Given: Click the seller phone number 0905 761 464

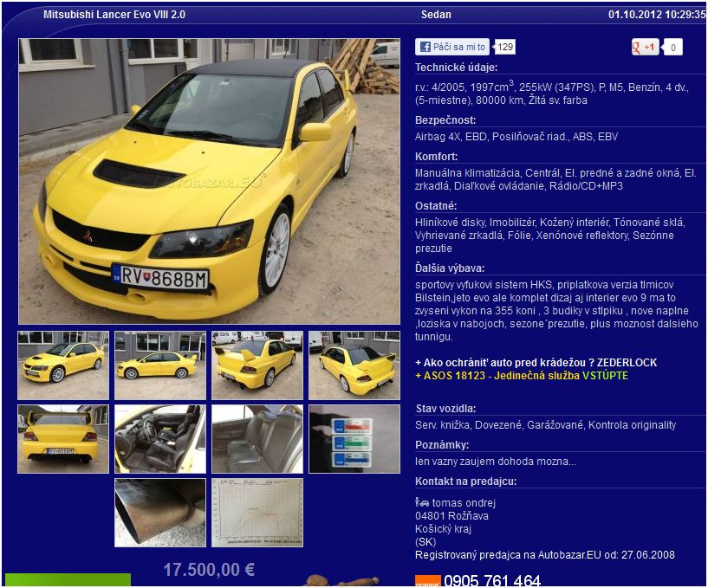Looking at the screenshot, I should 492,580.
